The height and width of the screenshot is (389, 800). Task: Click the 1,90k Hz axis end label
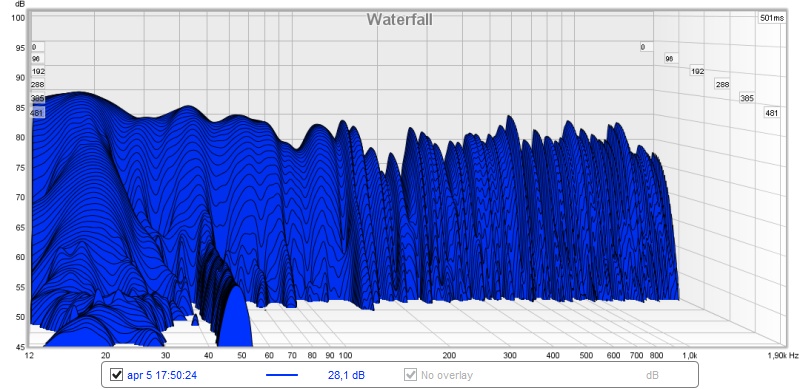click(781, 355)
